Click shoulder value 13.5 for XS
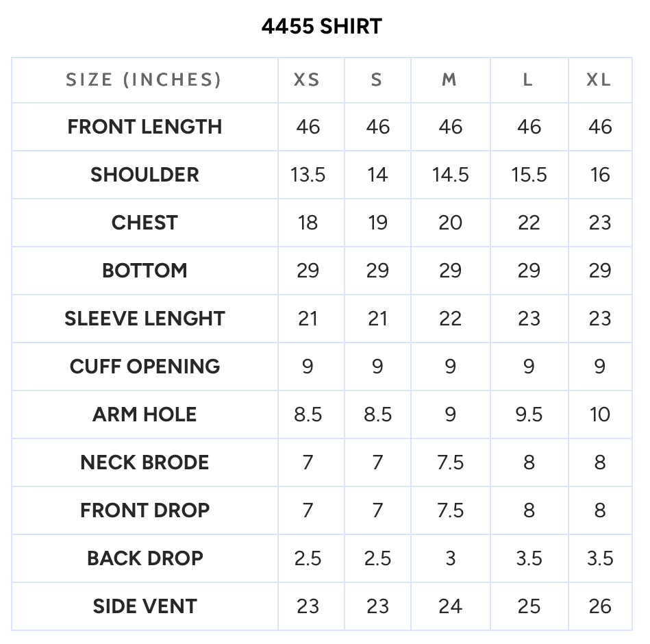Screen dimensions: 650x644 (308, 175)
